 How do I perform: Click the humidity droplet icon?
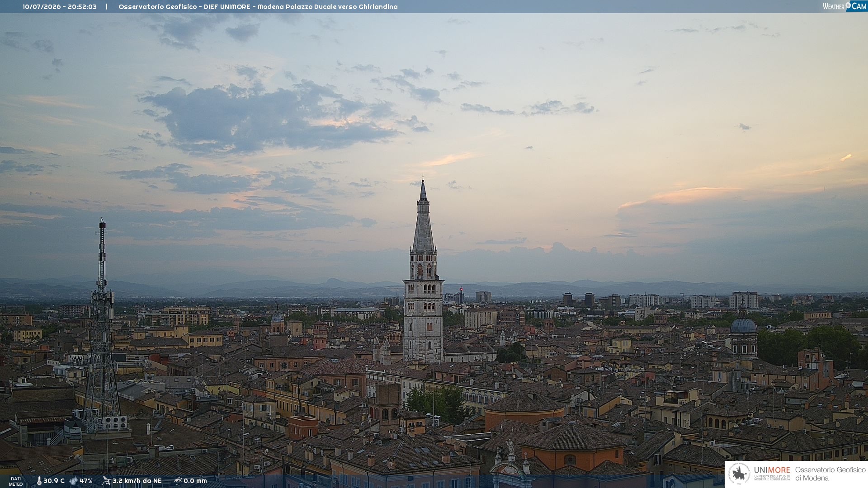(73, 481)
